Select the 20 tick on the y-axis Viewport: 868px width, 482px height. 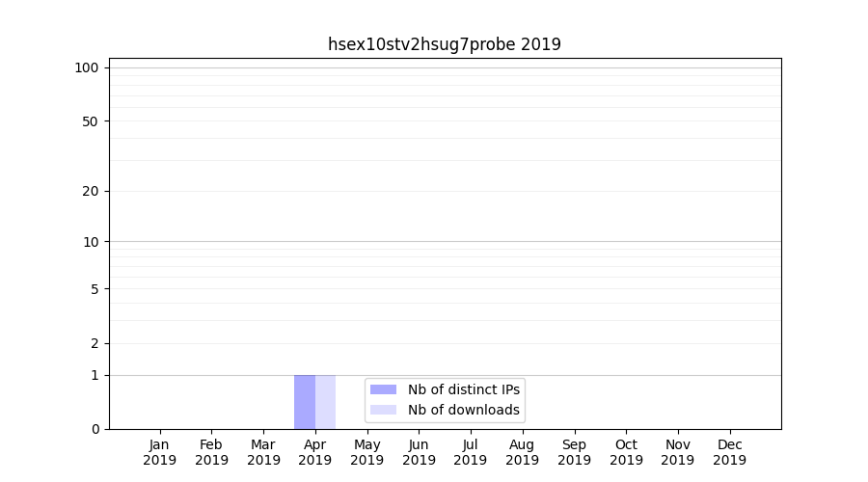tap(91, 191)
